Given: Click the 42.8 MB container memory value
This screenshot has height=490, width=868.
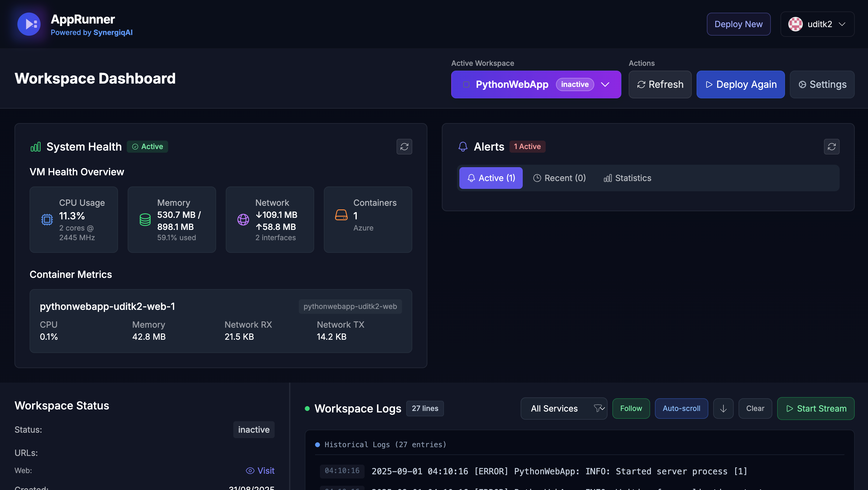Looking at the screenshot, I should 149,337.
